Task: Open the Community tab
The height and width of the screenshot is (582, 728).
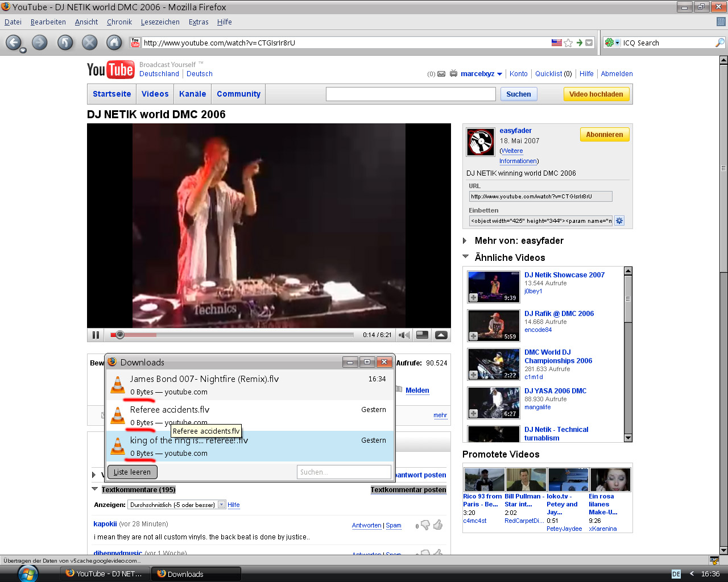Action: (239, 94)
